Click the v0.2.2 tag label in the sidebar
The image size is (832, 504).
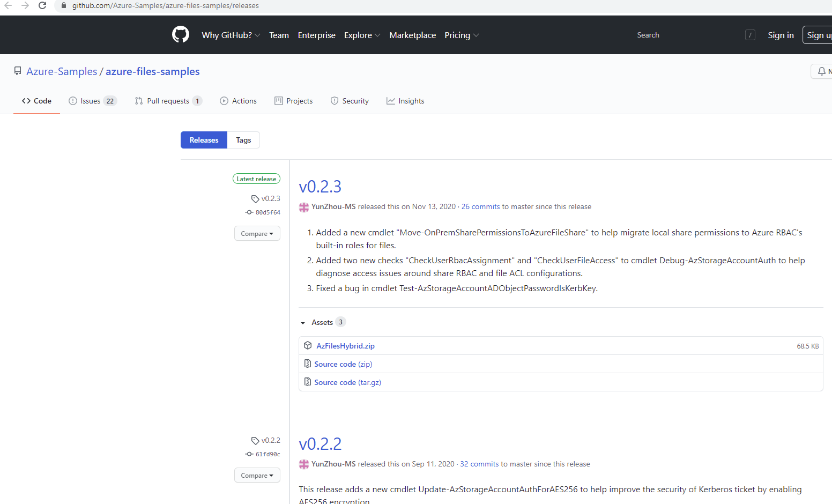tap(271, 440)
